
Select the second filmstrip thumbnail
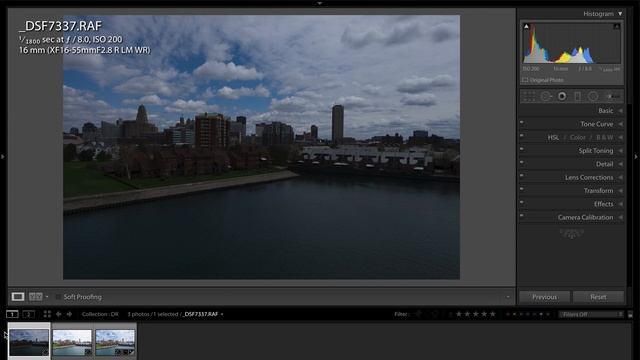coord(72,342)
